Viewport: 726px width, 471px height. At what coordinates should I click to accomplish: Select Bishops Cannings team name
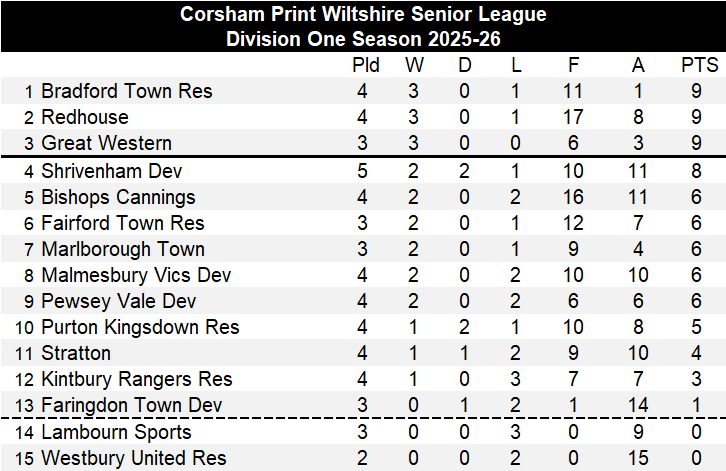(118, 197)
